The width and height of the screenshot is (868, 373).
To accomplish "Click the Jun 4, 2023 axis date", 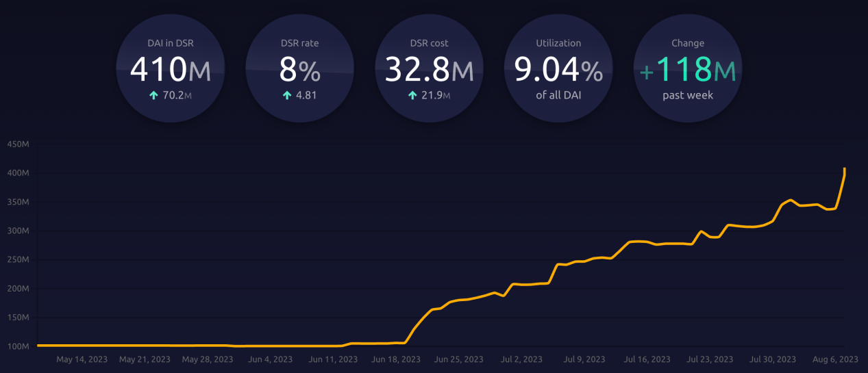I will click(x=270, y=359).
